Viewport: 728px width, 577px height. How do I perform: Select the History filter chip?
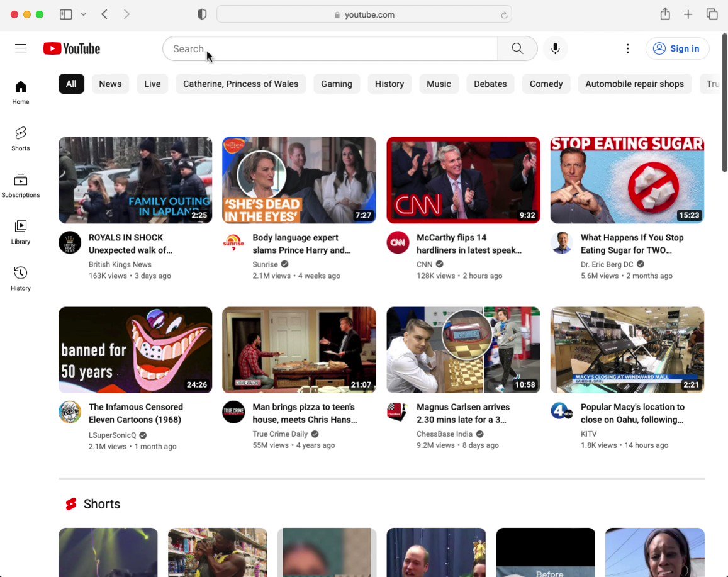(389, 84)
